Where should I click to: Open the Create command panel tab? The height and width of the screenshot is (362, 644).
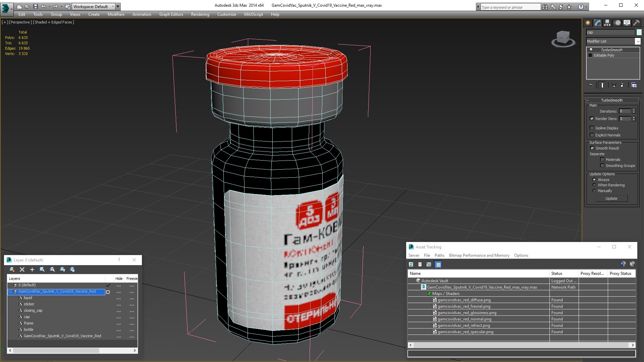(588, 23)
